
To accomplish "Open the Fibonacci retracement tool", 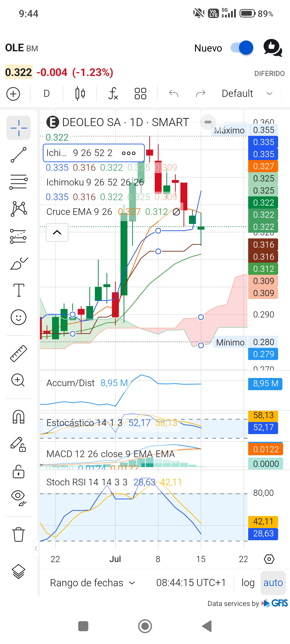I will (x=18, y=182).
